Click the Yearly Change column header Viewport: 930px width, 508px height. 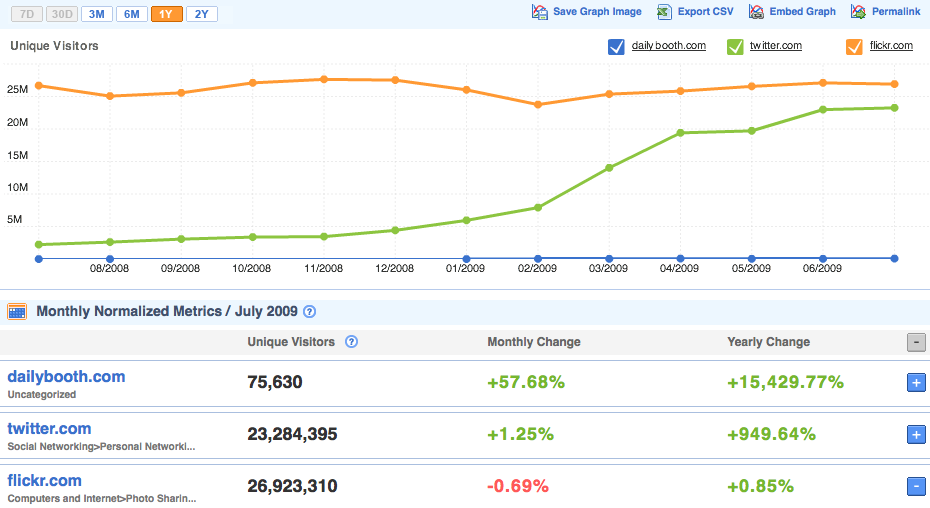click(769, 342)
